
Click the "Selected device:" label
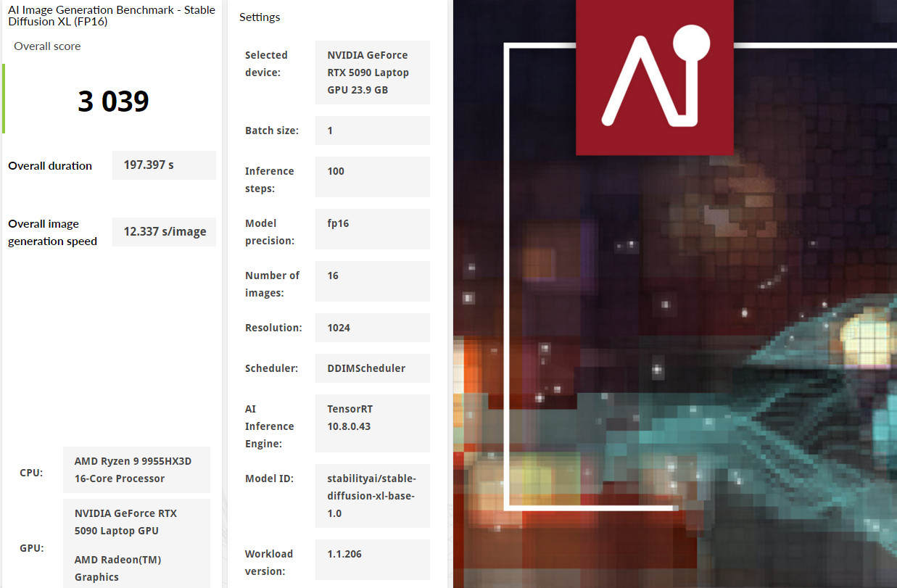point(267,64)
